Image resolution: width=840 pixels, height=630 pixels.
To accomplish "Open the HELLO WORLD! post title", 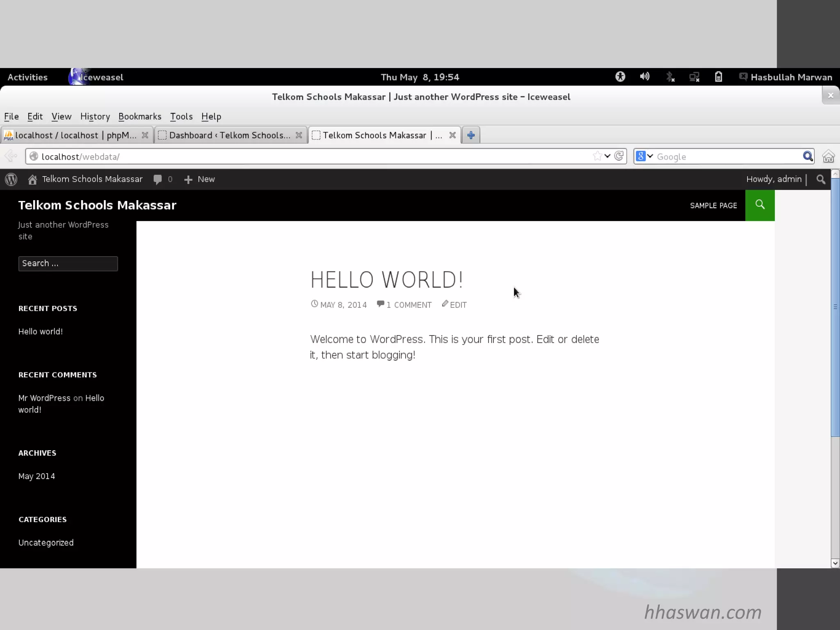I will (x=387, y=280).
